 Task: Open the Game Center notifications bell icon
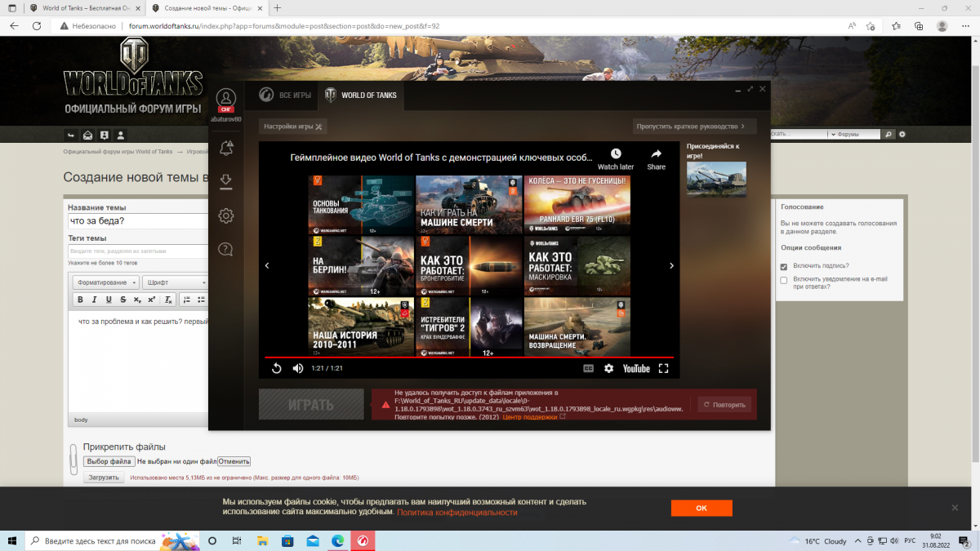pos(226,149)
